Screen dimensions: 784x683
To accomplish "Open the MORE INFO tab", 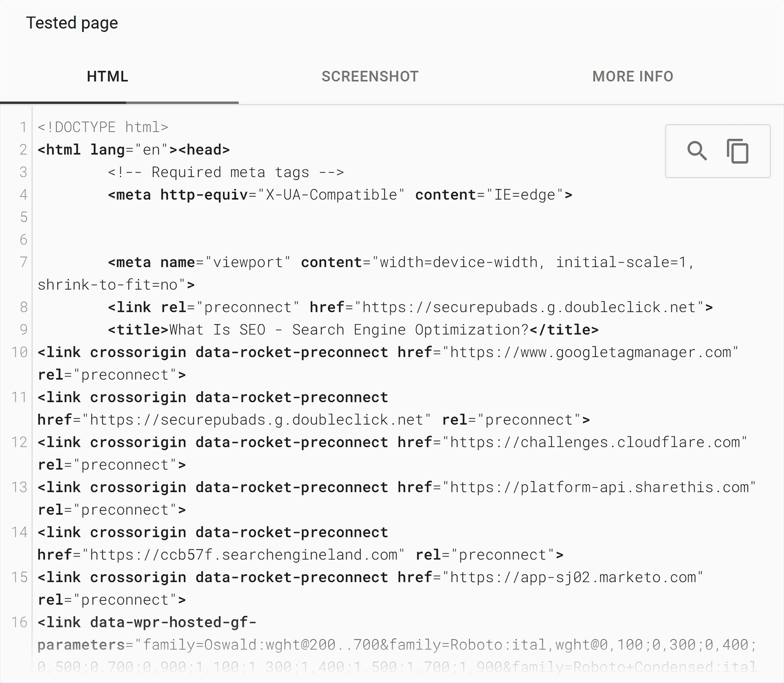I will tap(632, 77).
